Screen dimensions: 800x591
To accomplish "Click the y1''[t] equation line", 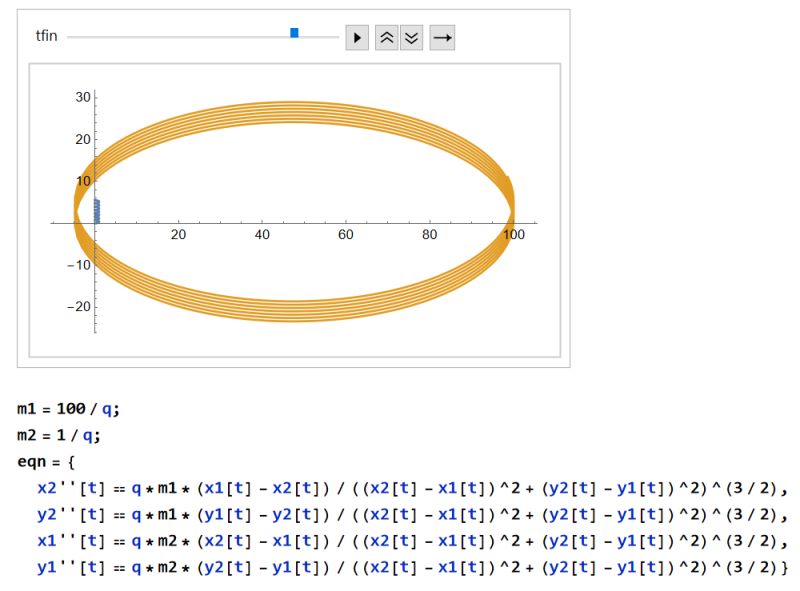I will (413, 568).
